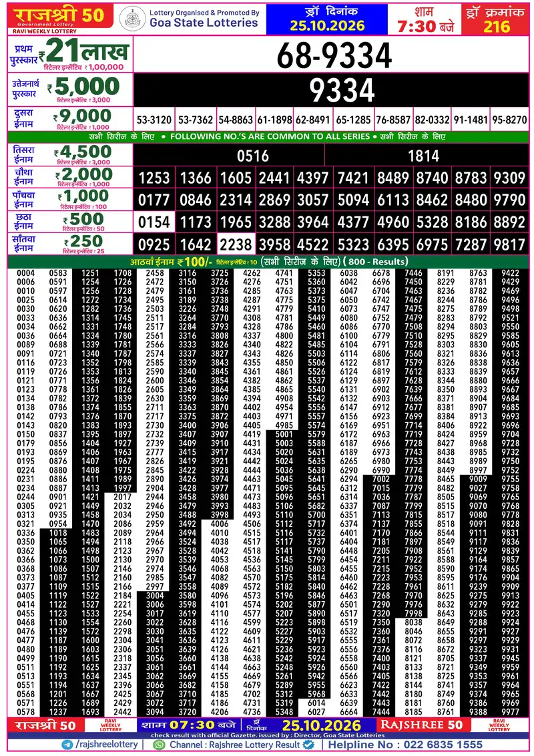Click the ₹1,000 fifth prize amount
The width and height of the screenshot is (534, 756).
click(x=83, y=196)
